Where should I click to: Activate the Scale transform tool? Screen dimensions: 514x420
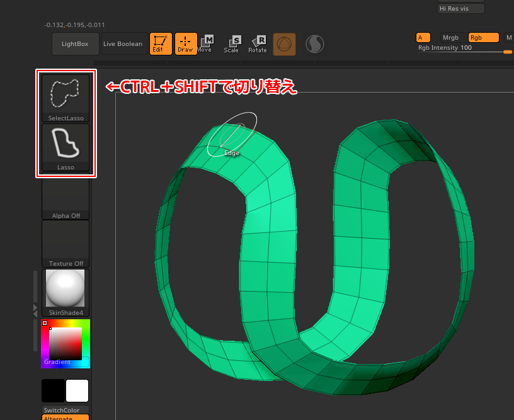(x=232, y=43)
